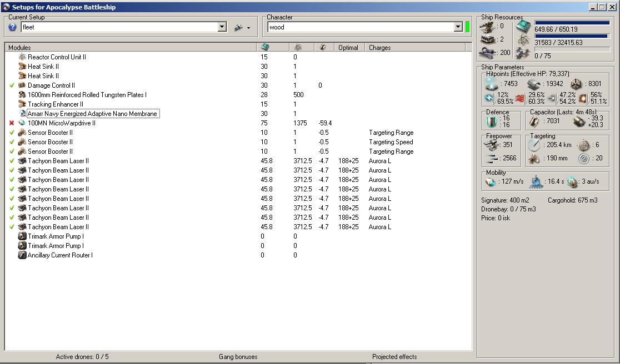Image resolution: width=620 pixels, height=364 pixels.
Task: Open the Gang bonuses panel
Action: pyautogui.click(x=238, y=357)
